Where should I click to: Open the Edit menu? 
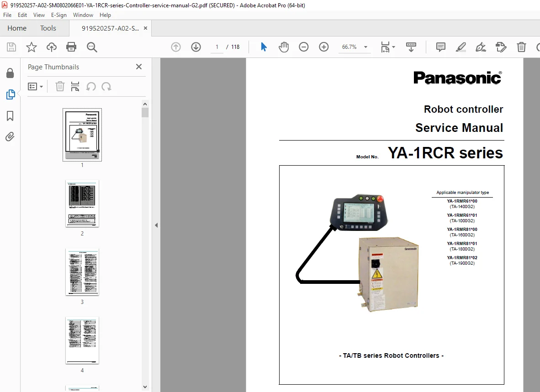pos(22,15)
